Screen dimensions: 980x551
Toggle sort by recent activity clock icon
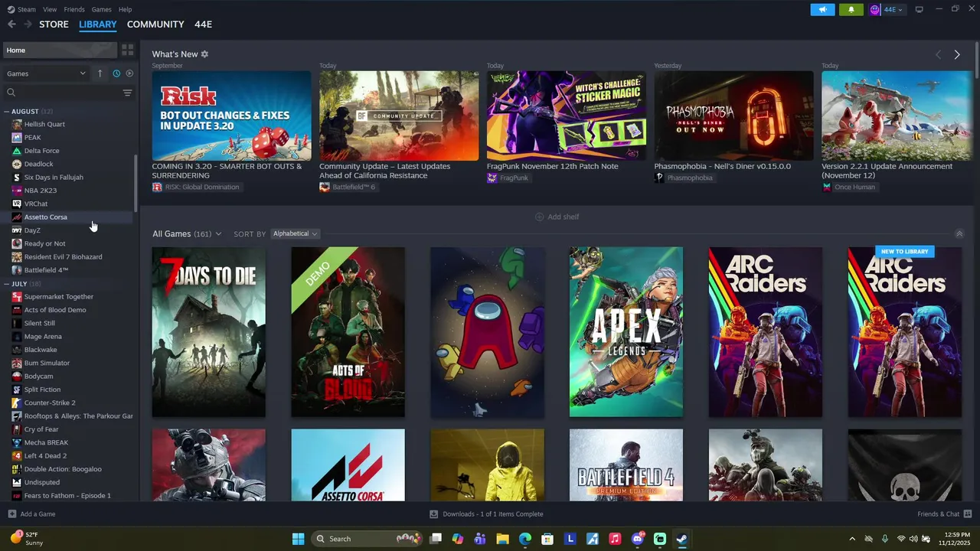coord(116,73)
